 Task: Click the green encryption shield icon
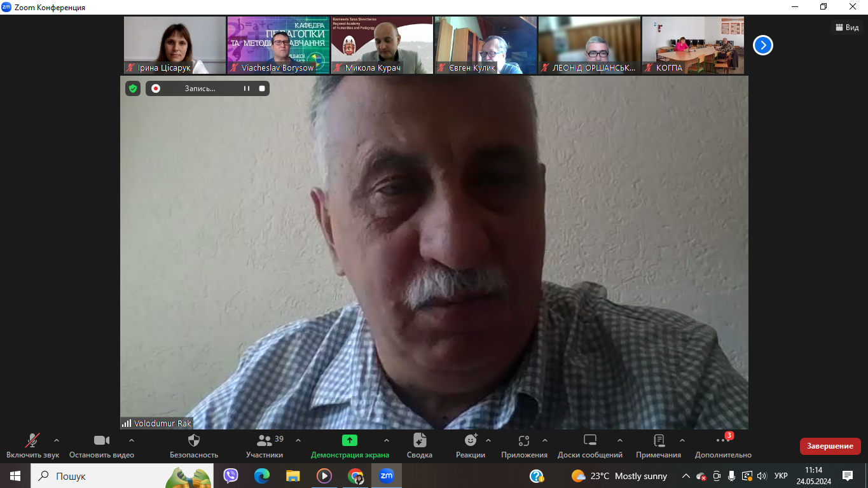click(x=133, y=88)
